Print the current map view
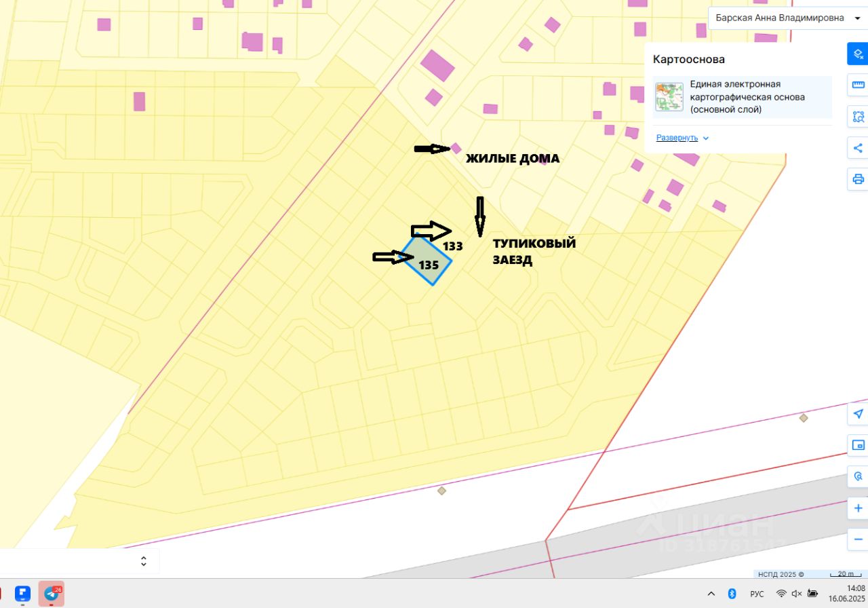868x608 pixels. point(858,179)
